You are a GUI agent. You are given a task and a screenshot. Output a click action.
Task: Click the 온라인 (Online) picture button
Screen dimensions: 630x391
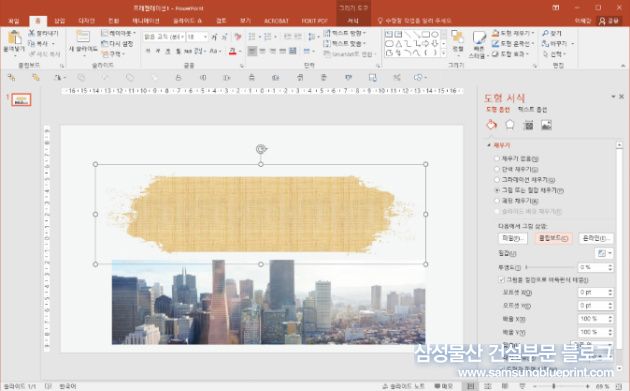[x=596, y=238]
